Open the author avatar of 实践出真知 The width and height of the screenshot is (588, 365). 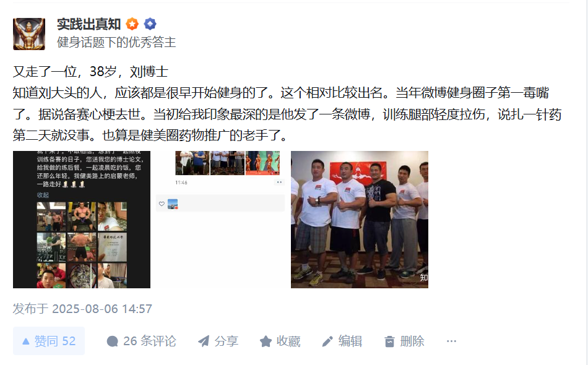point(29,34)
